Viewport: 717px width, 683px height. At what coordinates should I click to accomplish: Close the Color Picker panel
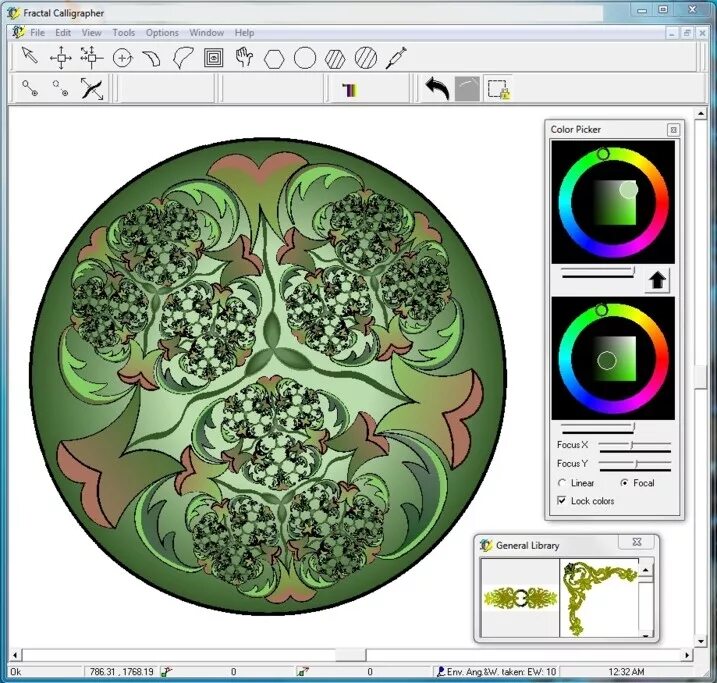coord(673,130)
